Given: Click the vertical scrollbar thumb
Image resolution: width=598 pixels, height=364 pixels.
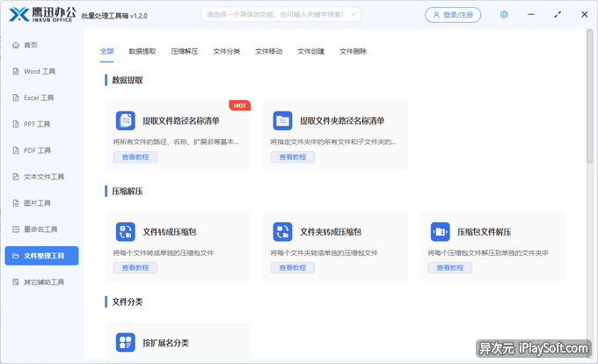Looking at the screenshot, I should click(589, 97).
